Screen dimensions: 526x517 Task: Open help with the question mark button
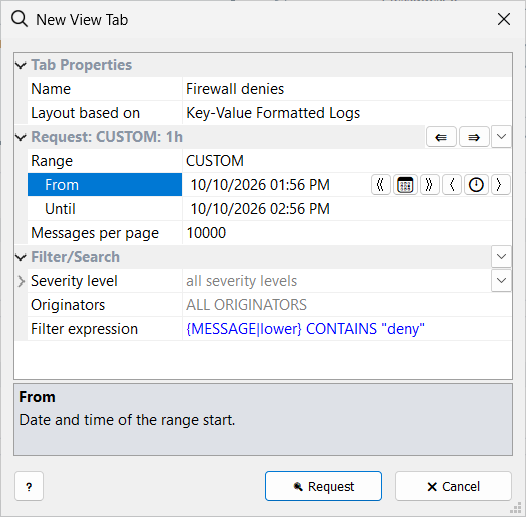click(29, 486)
